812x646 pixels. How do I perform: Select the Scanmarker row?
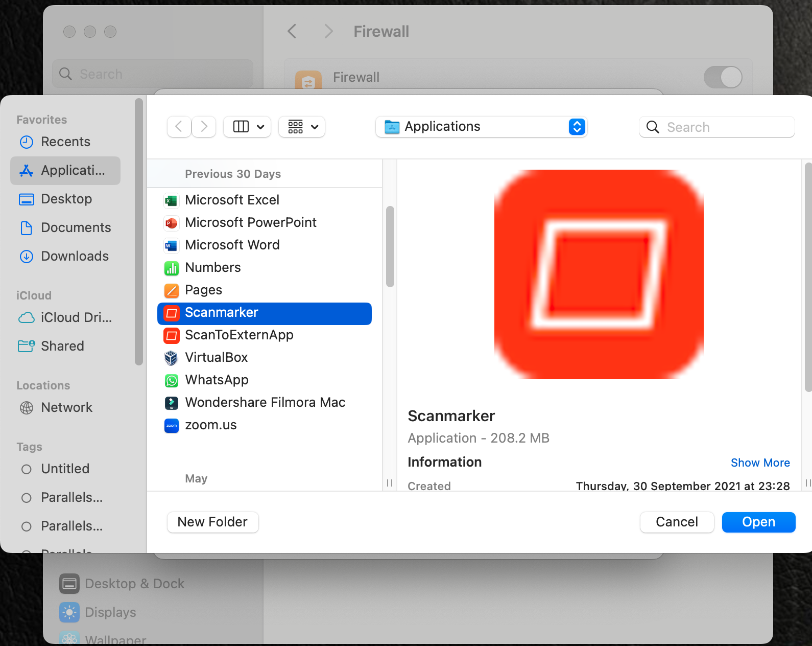[265, 313]
